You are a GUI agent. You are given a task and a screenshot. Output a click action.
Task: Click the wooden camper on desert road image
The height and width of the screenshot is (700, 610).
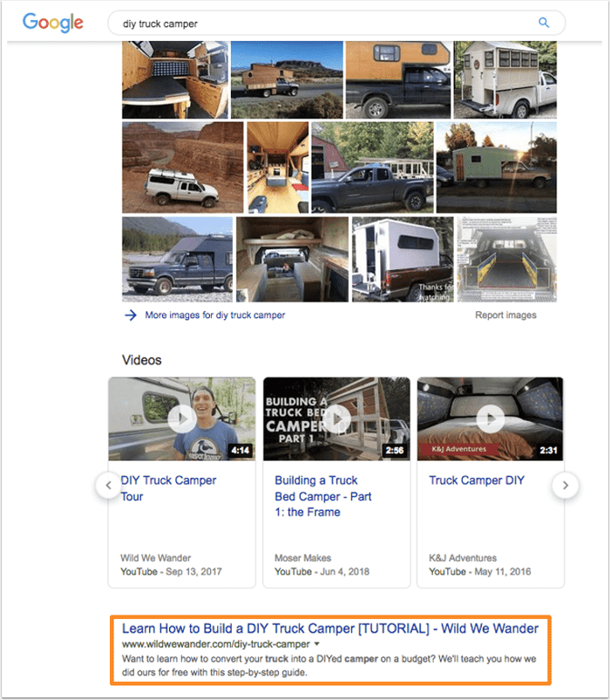coord(287,80)
